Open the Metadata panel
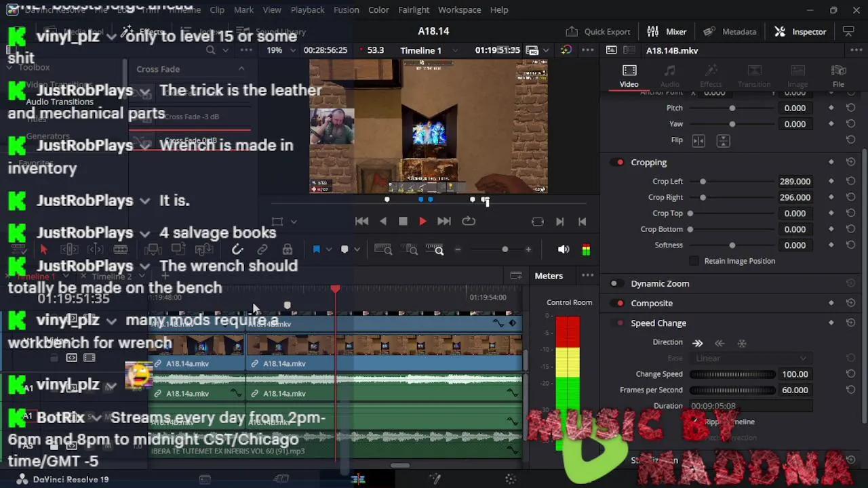The image size is (868, 488). coord(730,31)
